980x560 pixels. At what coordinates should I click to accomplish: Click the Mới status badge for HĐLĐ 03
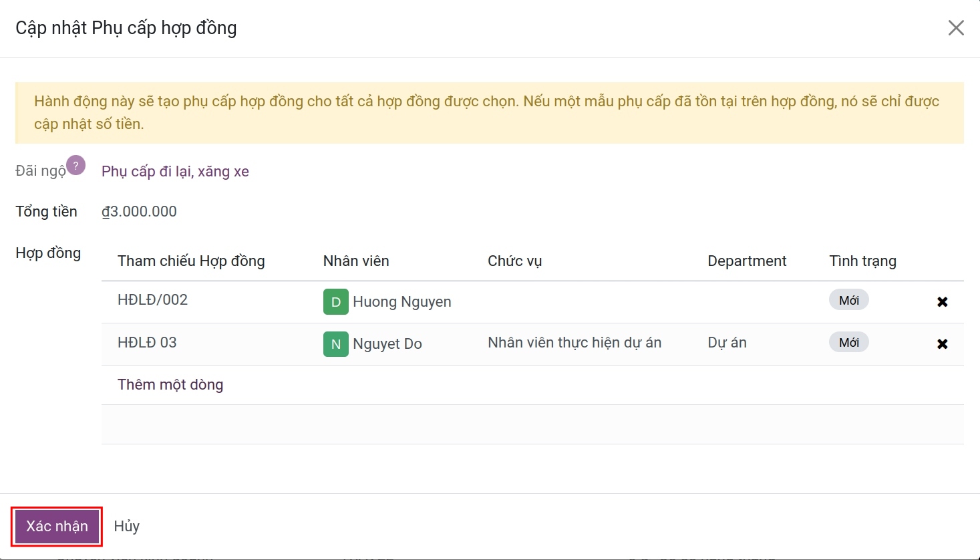[x=848, y=343]
